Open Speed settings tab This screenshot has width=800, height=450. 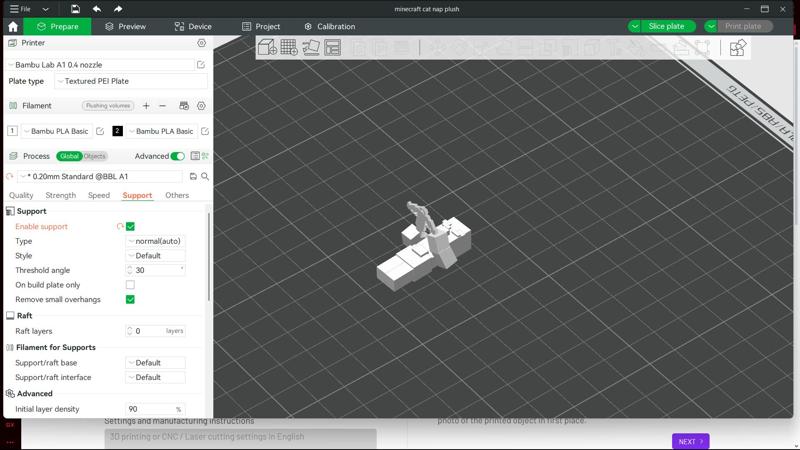click(98, 195)
